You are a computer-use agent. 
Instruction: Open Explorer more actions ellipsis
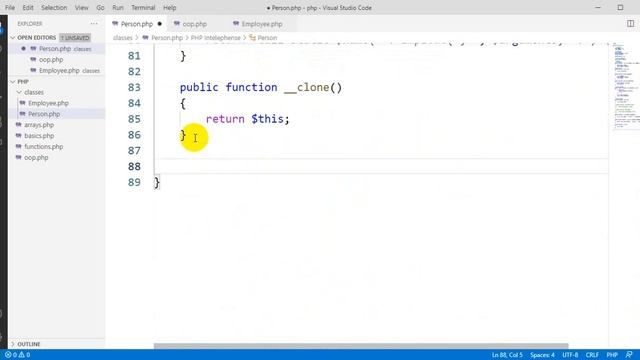point(94,24)
